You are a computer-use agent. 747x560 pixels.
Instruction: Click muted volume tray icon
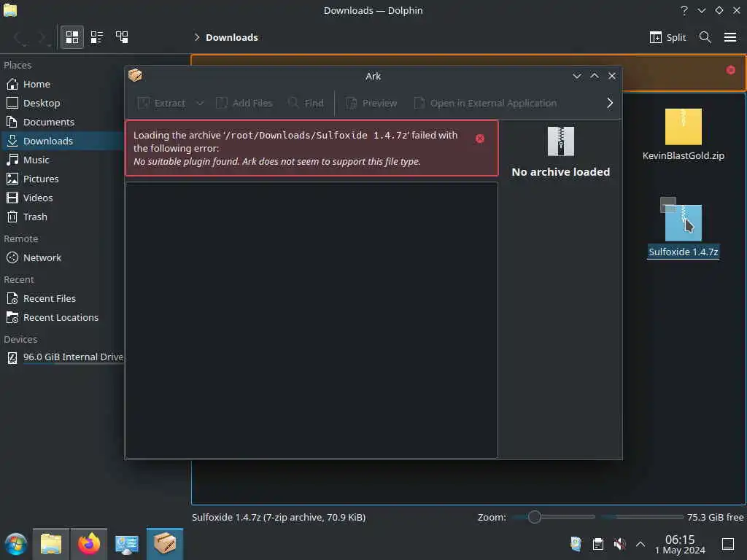tap(619, 544)
